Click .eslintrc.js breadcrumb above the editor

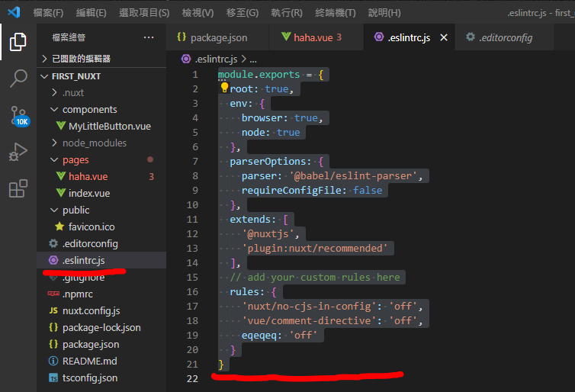pos(216,58)
